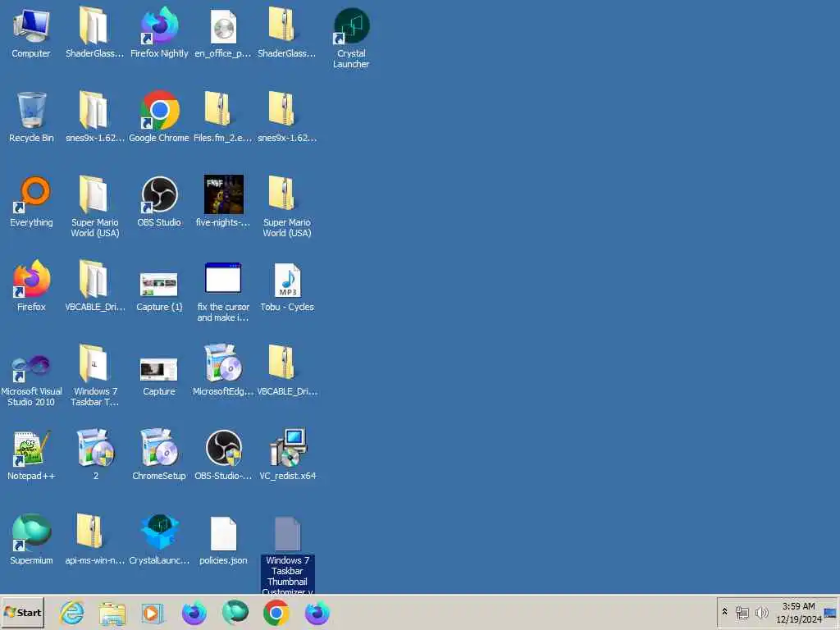This screenshot has height=630, width=840.
Task: Select the Firefox Nightly desktop shortcut
Action: (159, 32)
